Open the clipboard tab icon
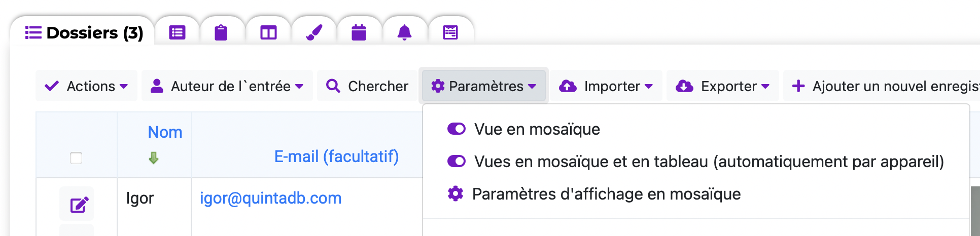 (221, 33)
